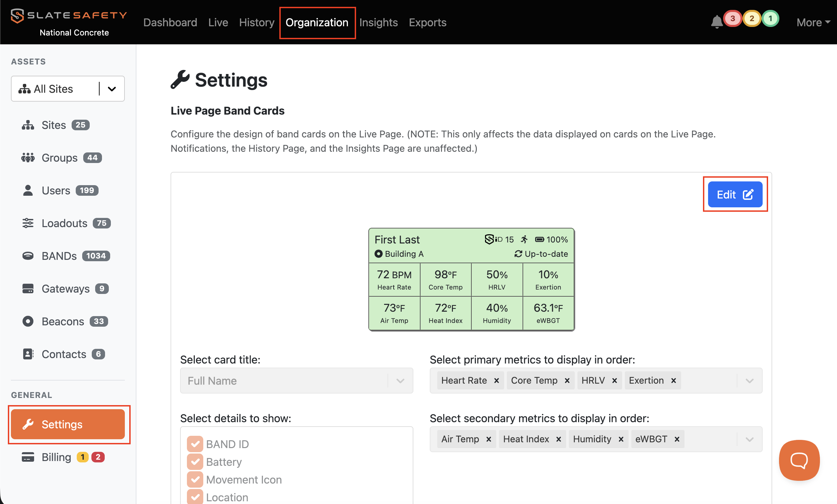This screenshot has height=504, width=837.
Task: Click the eWBGT 63.1°F cell
Action: (548, 313)
